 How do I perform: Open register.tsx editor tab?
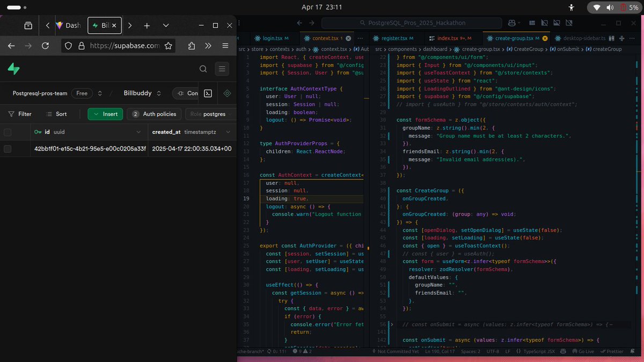397,39
